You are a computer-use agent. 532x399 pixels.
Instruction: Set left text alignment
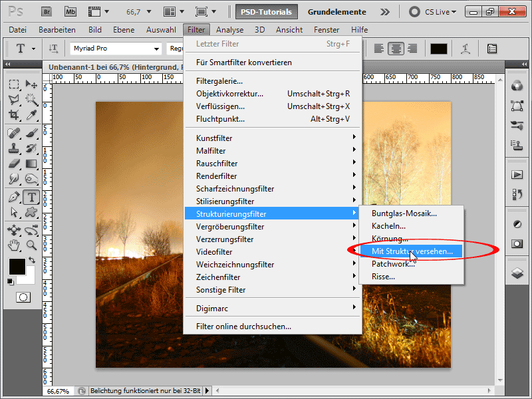[x=378, y=49]
